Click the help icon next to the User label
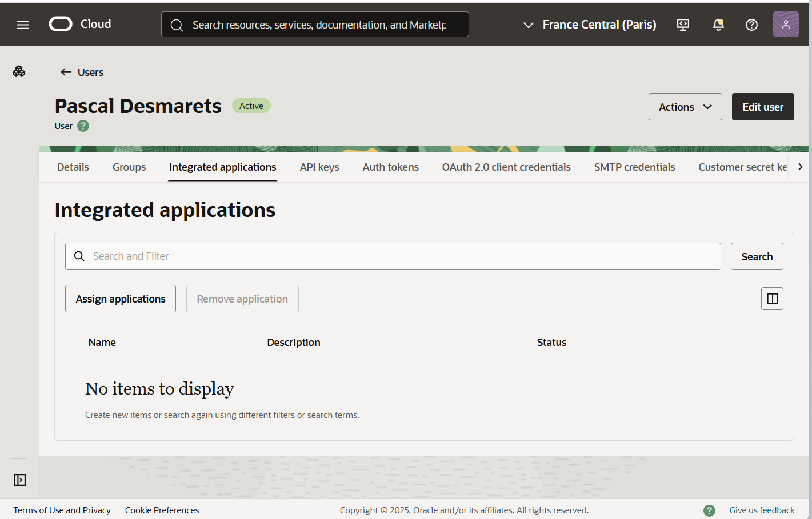812x519 pixels. pos(82,126)
